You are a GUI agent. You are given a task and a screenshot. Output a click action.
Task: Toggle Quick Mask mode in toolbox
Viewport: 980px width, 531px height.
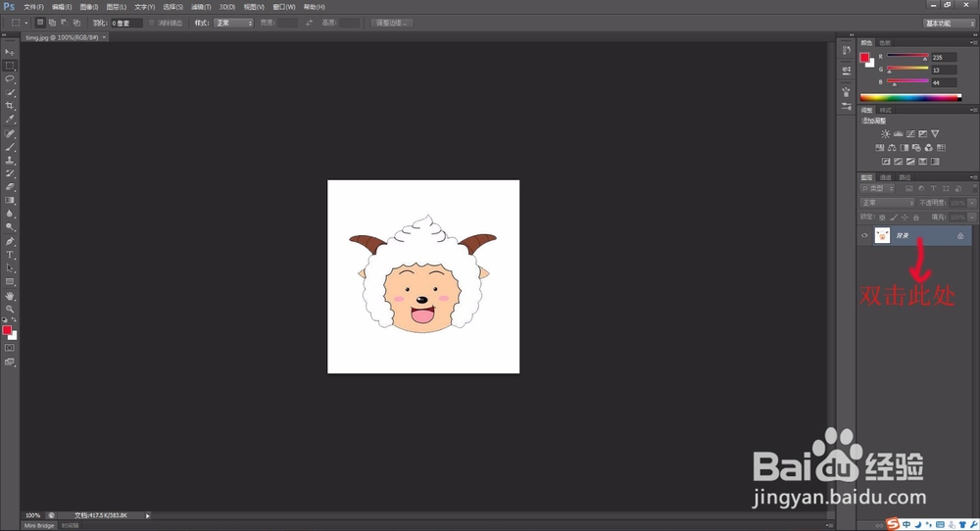pyautogui.click(x=10, y=348)
